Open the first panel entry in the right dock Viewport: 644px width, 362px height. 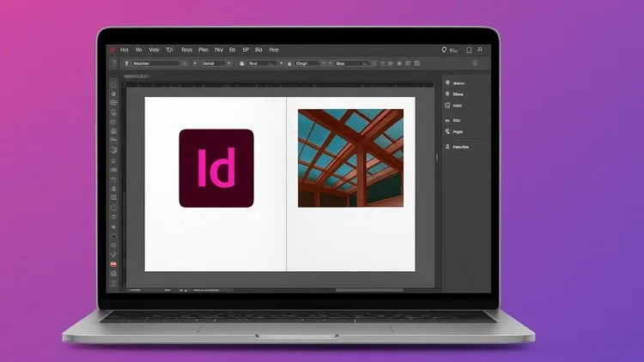(455, 83)
